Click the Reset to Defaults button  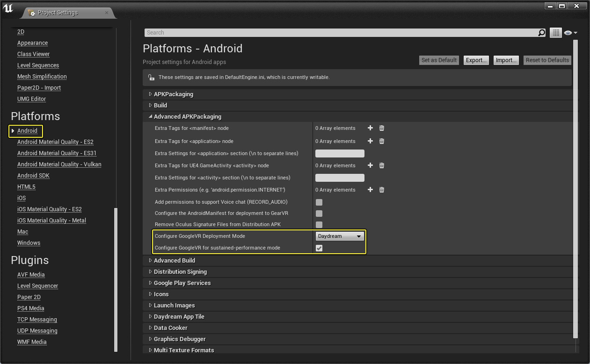pos(547,60)
